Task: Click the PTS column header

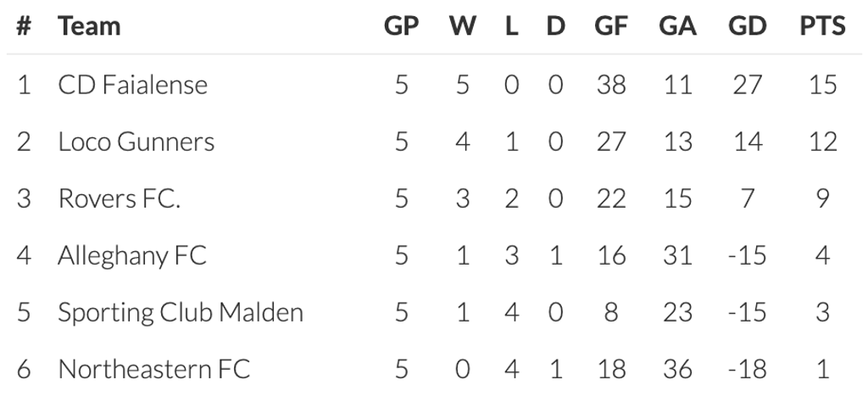Action: tap(822, 26)
